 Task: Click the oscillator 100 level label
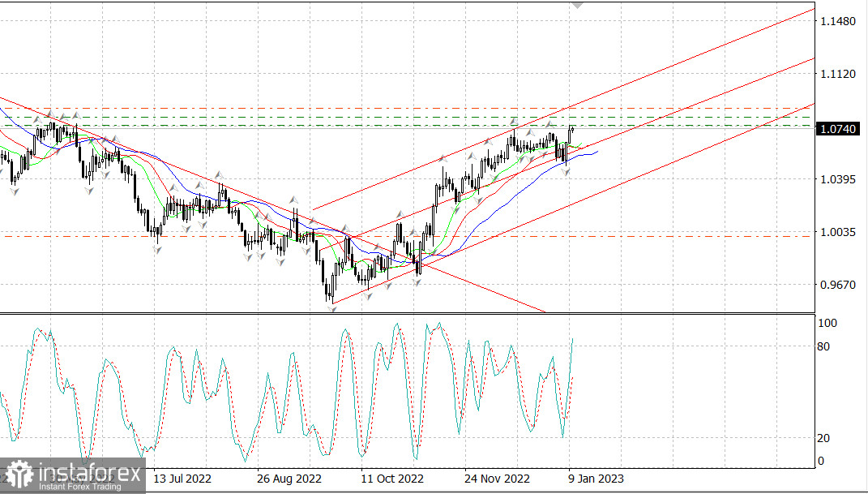[827, 323]
